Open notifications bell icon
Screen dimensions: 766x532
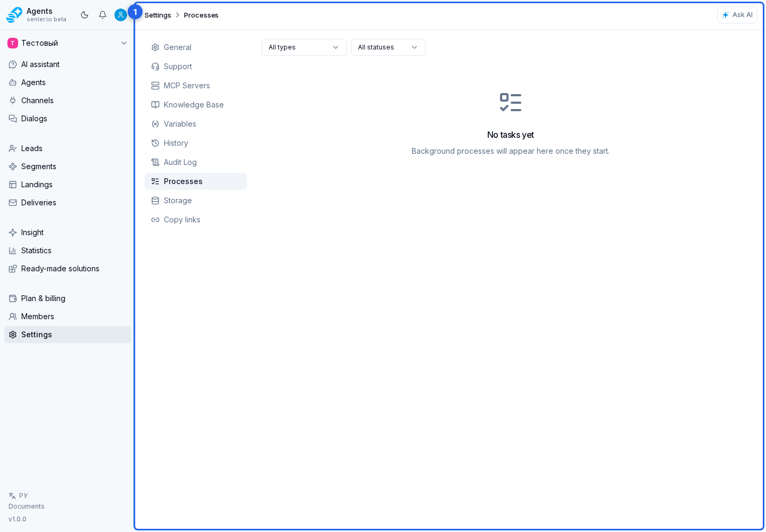[x=103, y=15]
